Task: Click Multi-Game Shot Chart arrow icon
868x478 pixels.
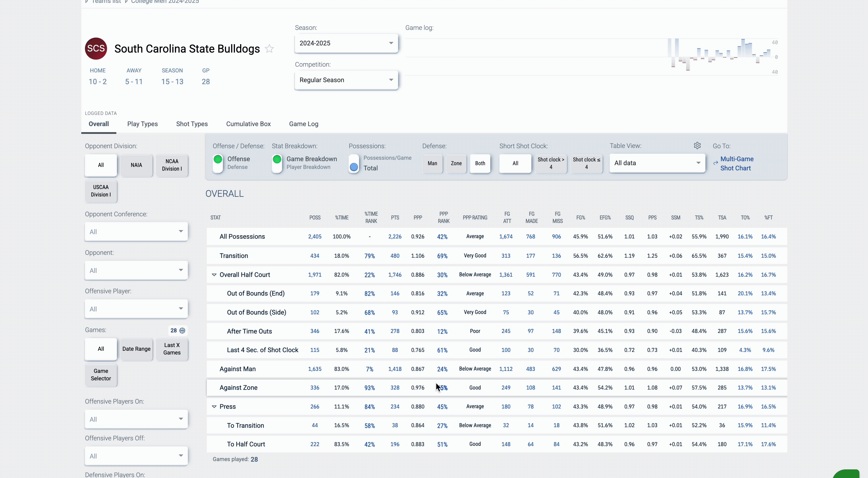Action: (715, 163)
